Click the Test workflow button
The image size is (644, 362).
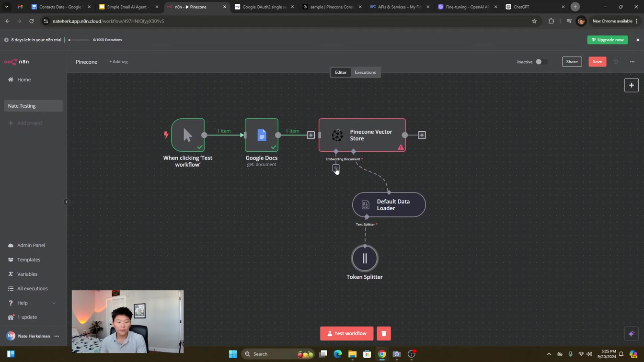click(346, 334)
